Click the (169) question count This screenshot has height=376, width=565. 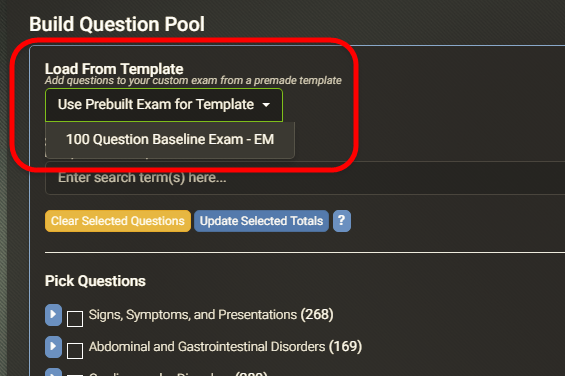tap(345, 346)
